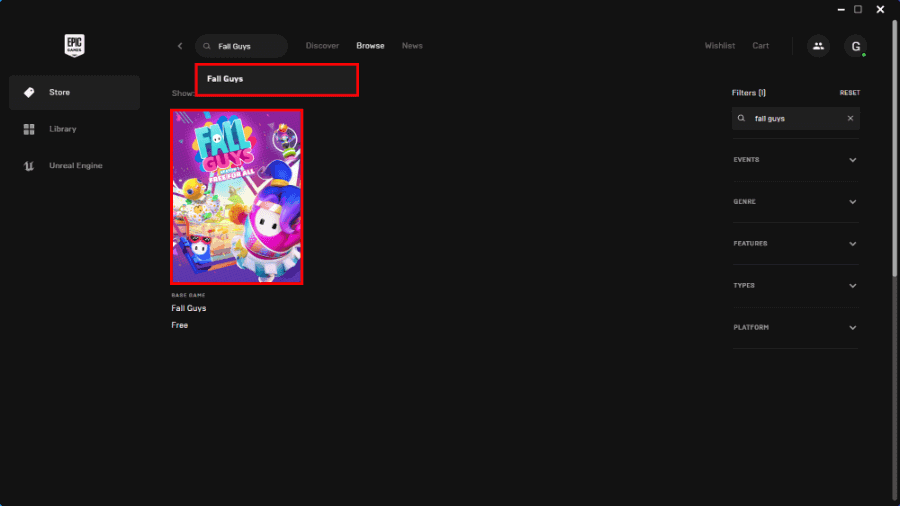Minimize the Epic Games Launcher window
Image resolution: width=900 pixels, height=506 pixels.
tap(841, 10)
